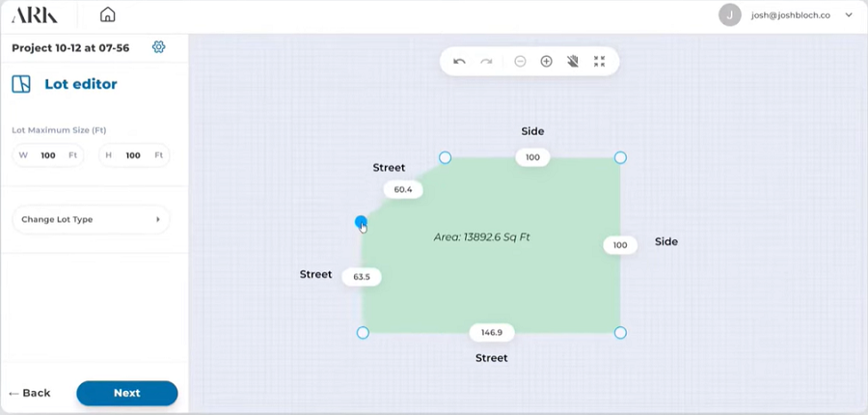Screen dimensions: 868x415
Task: Click the Street label near 60.4
Action: pyautogui.click(x=390, y=167)
